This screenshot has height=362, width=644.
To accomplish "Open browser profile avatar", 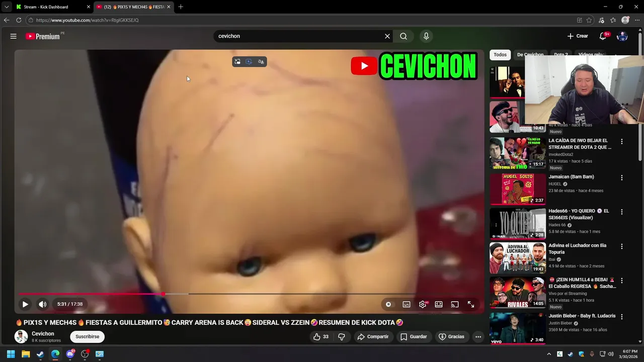I will [625, 20].
